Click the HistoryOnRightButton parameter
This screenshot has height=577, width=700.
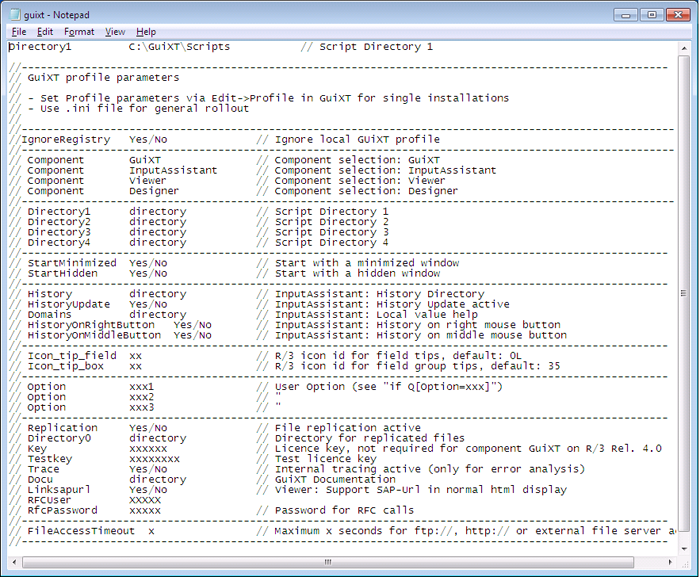91,325
